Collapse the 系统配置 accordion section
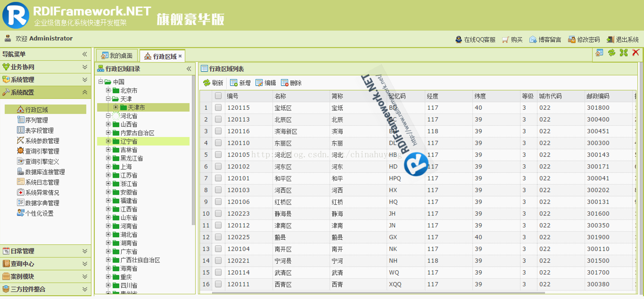The width and height of the screenshot is (644, 299). click(85, 92)
